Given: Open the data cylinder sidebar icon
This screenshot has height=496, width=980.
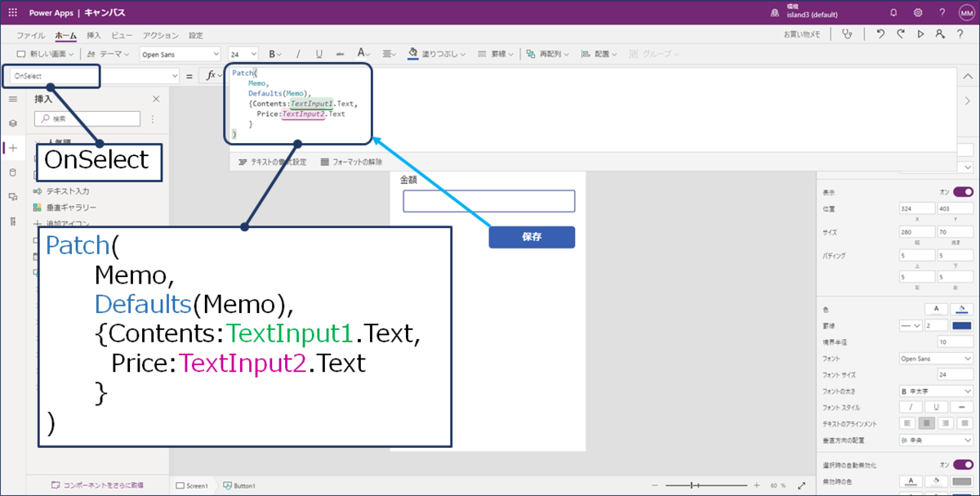Looking at the screenshot, I should (12, 172).
